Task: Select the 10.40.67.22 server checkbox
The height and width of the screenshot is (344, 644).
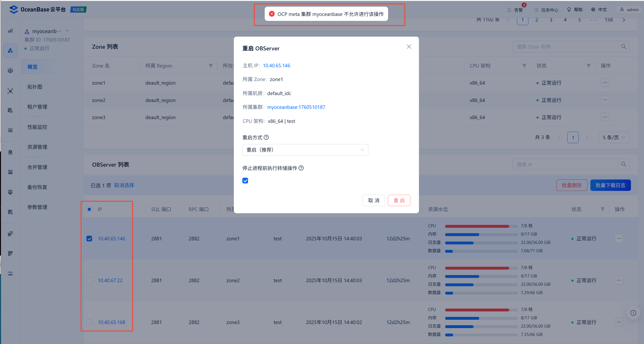Action: 89,281
